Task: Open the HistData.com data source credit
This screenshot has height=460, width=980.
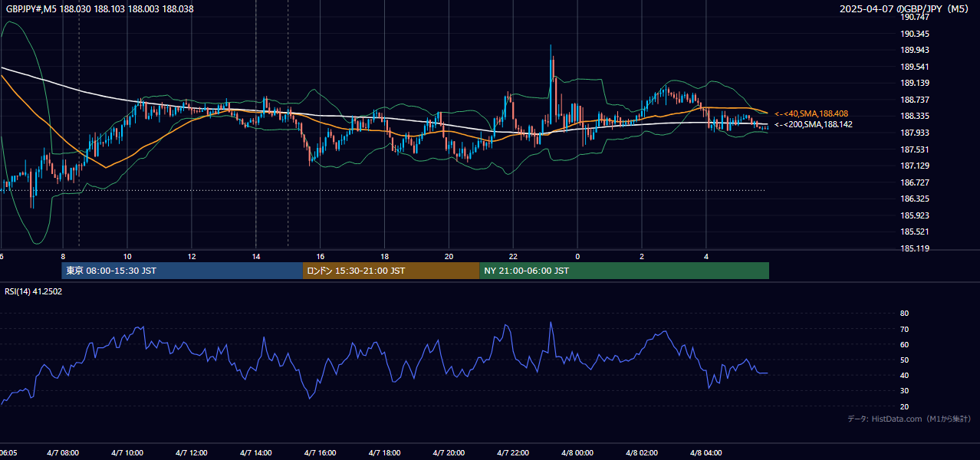Action: [x=909, y=419]
